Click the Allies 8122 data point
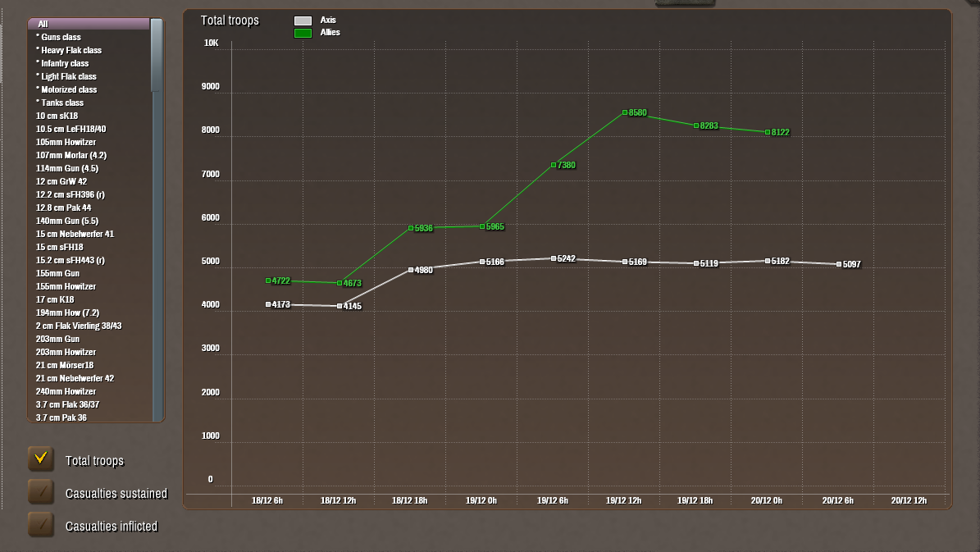The image size is (980, 552). tap(768, 132)
